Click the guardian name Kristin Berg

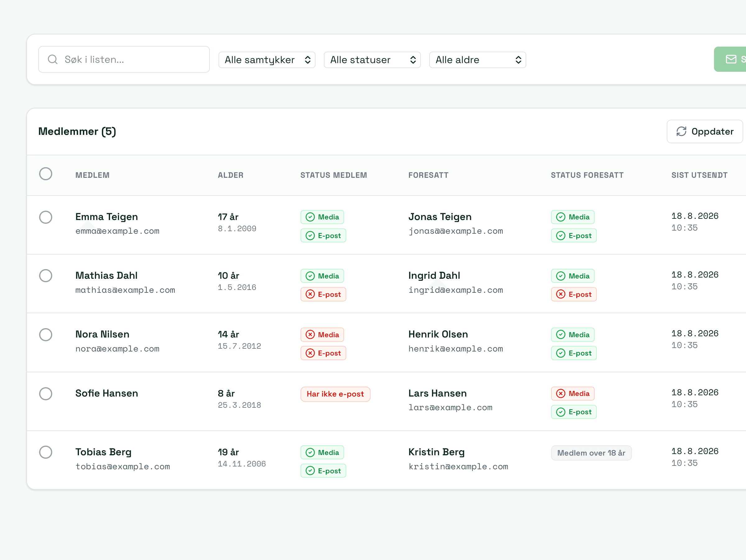click(436, 452)
